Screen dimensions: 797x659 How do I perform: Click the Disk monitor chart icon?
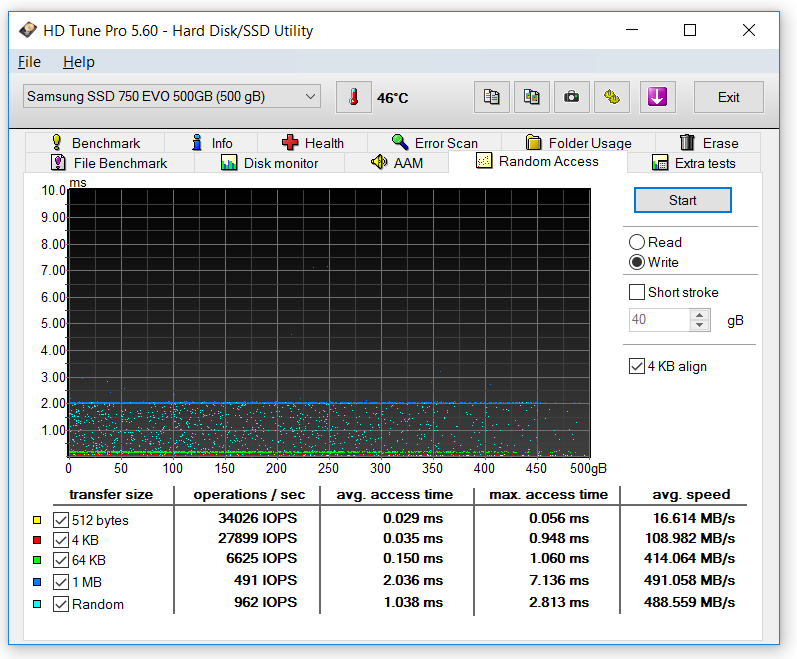tap(229, 163)
